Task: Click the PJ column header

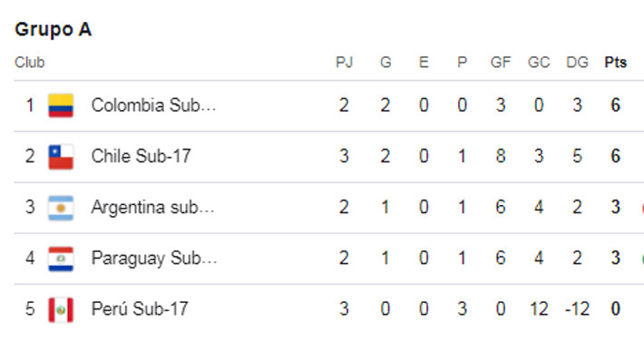Action: pyautogui.click(x=344, y=63)
